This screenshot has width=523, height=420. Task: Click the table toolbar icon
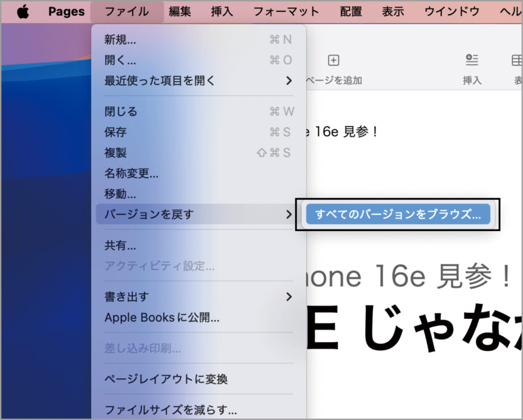click(x=517, y=60)
